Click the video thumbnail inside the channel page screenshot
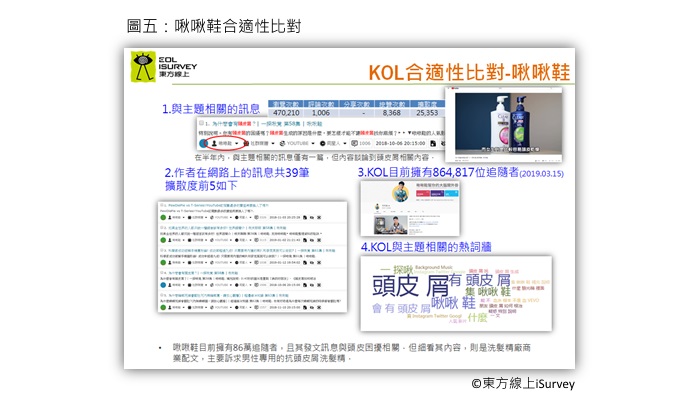This screenshot has width=700, height=400. 391,225
